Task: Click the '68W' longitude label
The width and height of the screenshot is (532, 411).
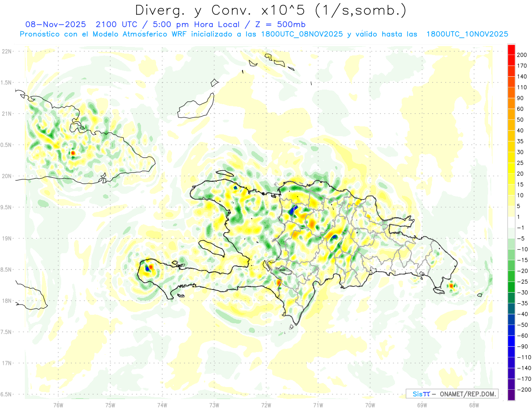Action: tap(473, 405)
